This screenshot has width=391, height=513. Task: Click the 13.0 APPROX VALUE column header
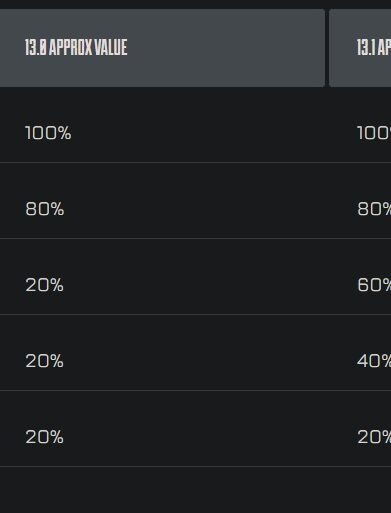(162, 48)
